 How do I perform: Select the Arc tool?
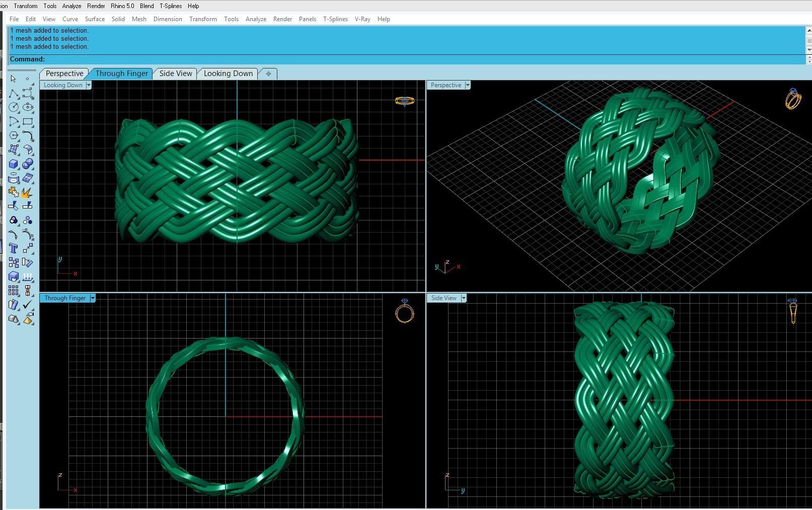point(14,121)
